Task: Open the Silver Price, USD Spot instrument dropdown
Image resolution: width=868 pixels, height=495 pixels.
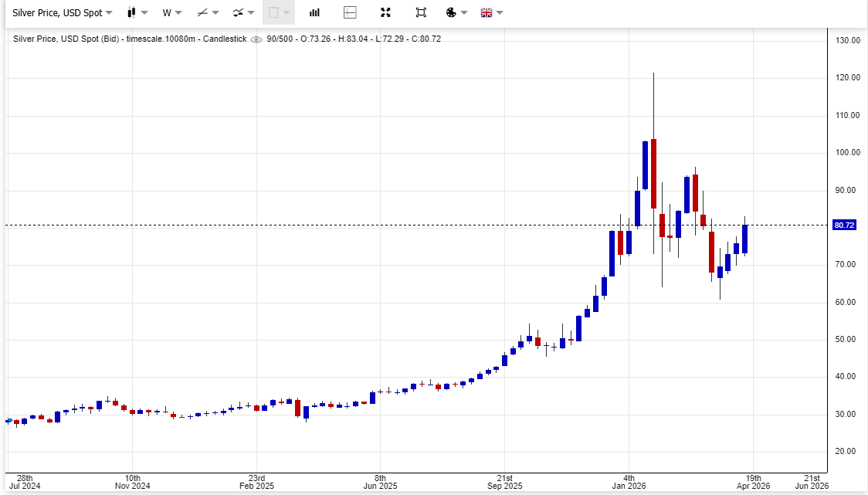Action: click(x=62, y=12)
